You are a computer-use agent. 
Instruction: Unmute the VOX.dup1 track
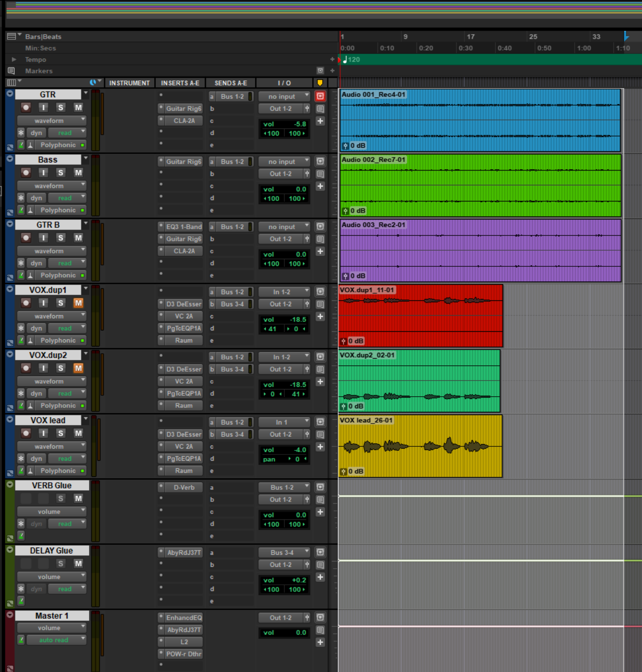coord(78,303)
